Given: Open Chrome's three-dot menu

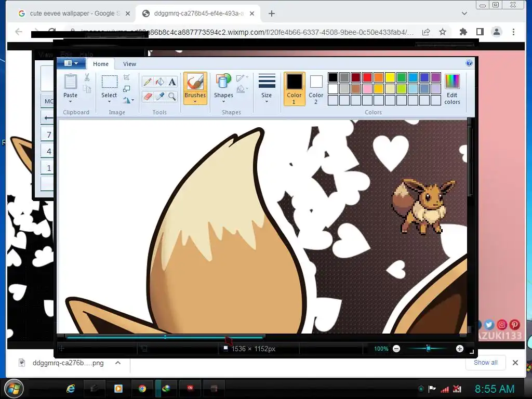Looking at the screenshot, I should [x=513, y=32].
